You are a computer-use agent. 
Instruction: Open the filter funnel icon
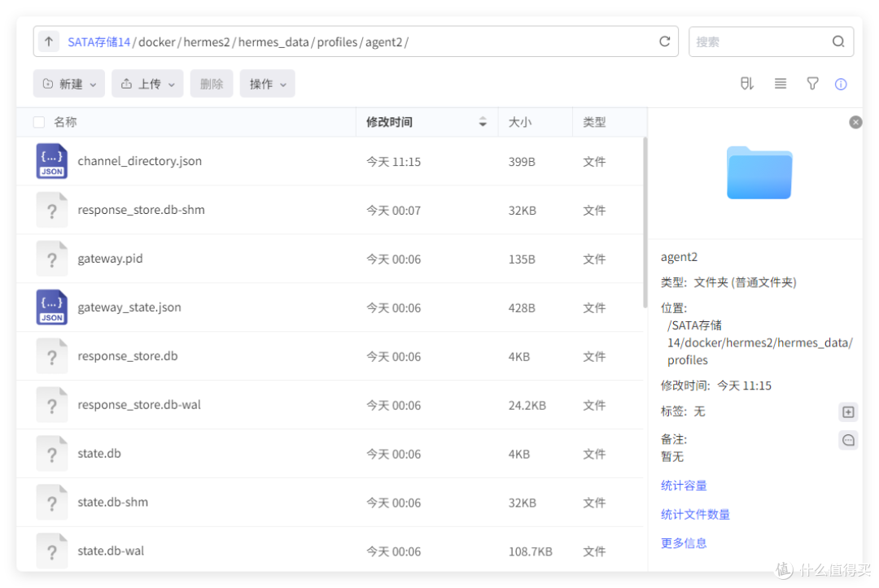tap(812, 84)
